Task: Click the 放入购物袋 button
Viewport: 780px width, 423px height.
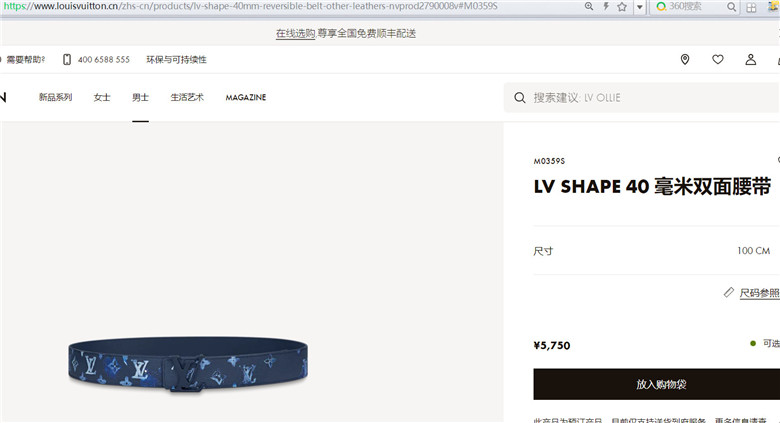Action: click(x=657, y=384)
